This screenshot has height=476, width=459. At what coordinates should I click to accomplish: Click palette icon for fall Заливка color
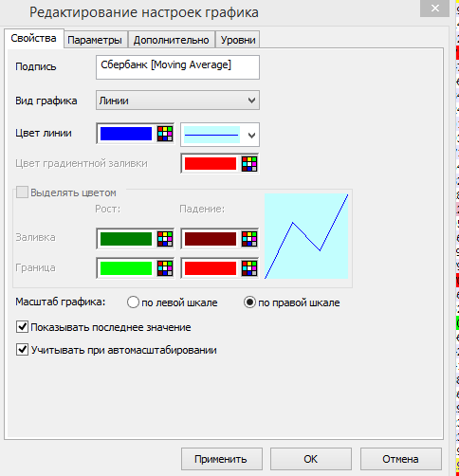249,239
